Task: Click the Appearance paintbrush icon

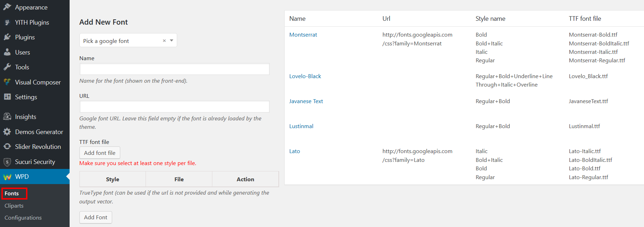Action: [x=7, y=7]
